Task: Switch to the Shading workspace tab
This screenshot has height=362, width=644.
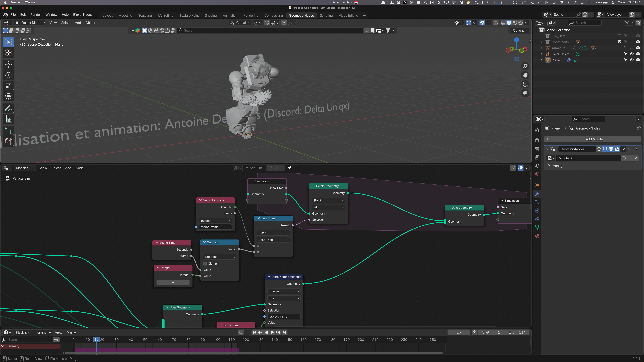Action: (211, 15)
